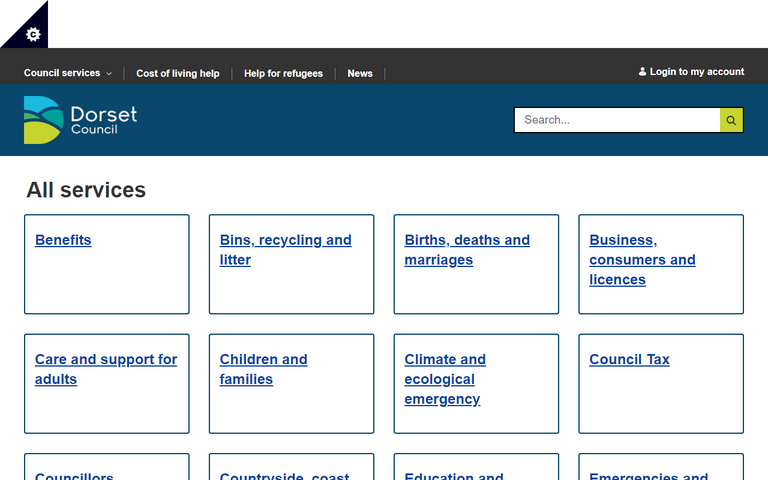Select Care and support for adults
The width and height of the screenshot is (768, 480).
[105, 369]
